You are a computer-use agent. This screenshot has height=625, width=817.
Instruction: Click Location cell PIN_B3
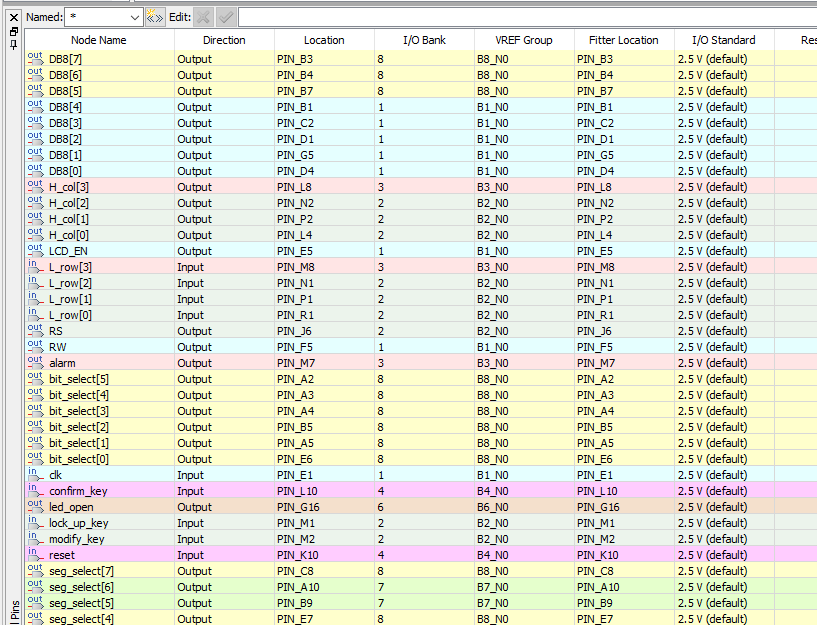click(324, 59)
